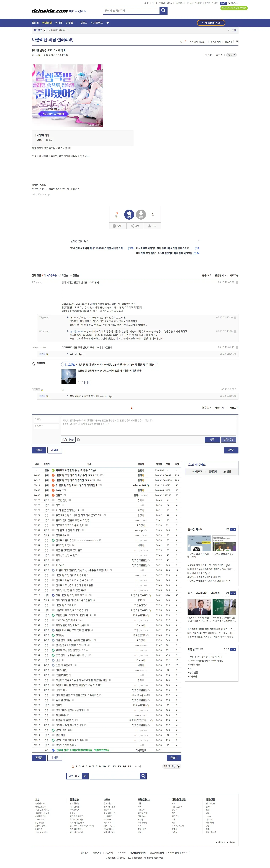Click the bottom board search magnifier icon
Screen dimensions: 270x868
point(143,776)
